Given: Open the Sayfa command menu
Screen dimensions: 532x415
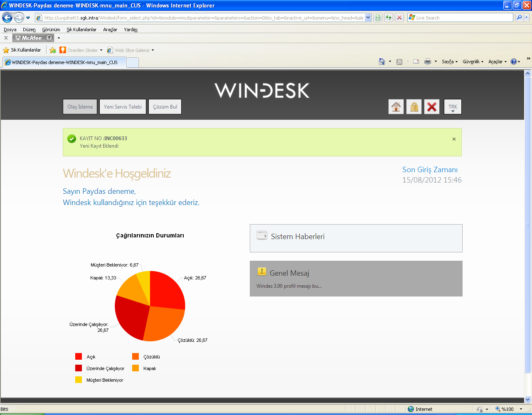Looking at the screenshot, I should tap(449, 62).
